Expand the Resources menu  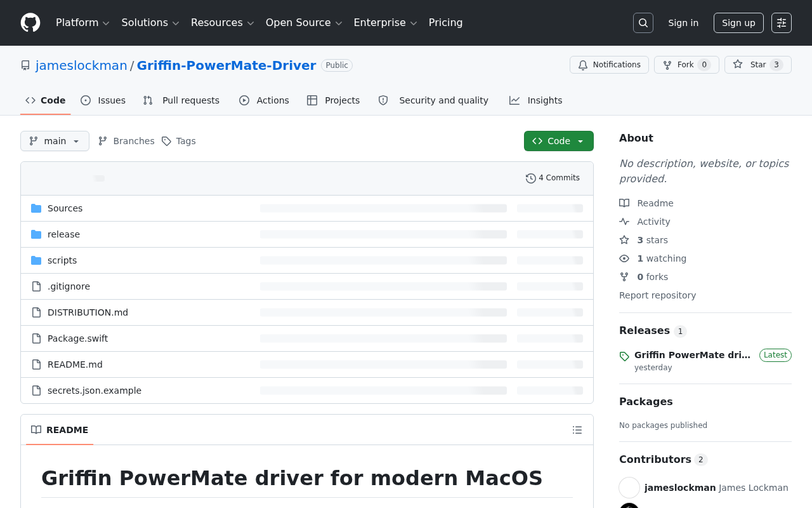(x=223, y=23)
